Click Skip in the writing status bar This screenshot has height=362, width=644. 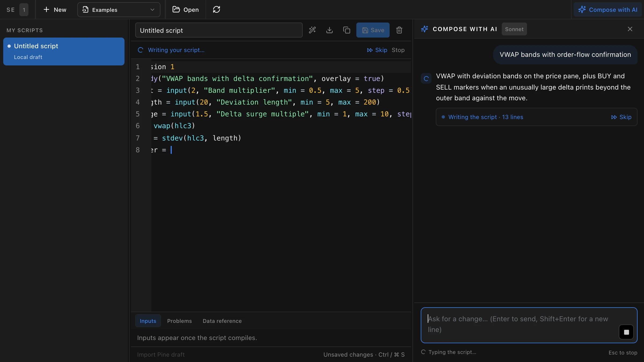click(377, 50)
